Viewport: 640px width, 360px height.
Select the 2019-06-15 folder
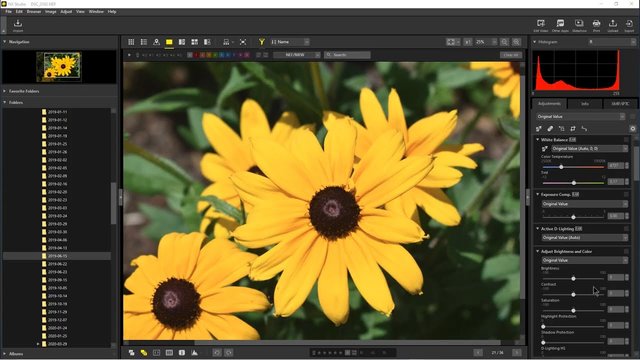point(57,256)
